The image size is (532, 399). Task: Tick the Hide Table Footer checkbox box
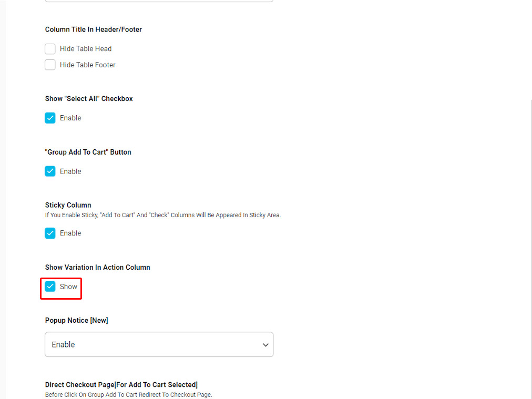click(x=50, y=65)
